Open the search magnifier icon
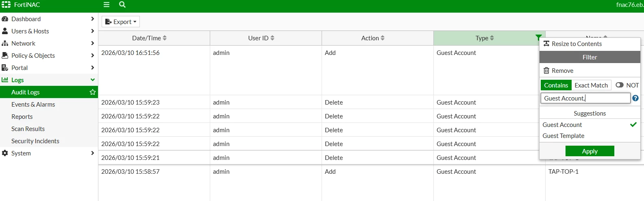 (x=122, y=5)
